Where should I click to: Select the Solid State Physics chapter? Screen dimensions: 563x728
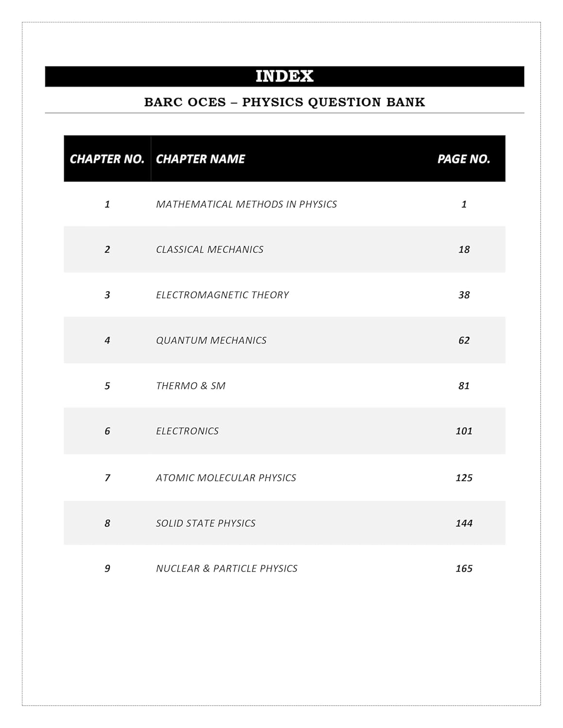pos(205,523)
